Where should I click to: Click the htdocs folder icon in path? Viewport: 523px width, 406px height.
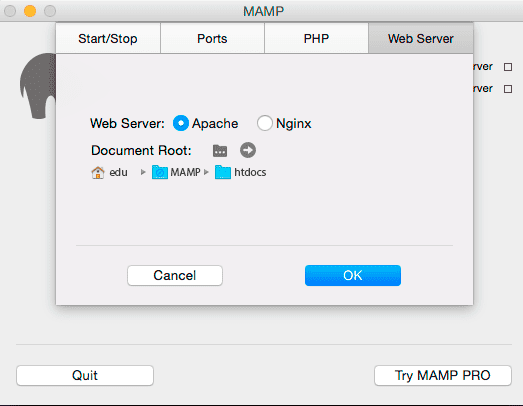(x=223, y=172)
